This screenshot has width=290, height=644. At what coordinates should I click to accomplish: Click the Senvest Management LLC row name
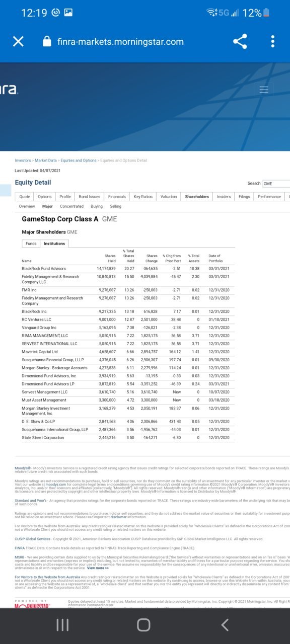pos(44,392)
